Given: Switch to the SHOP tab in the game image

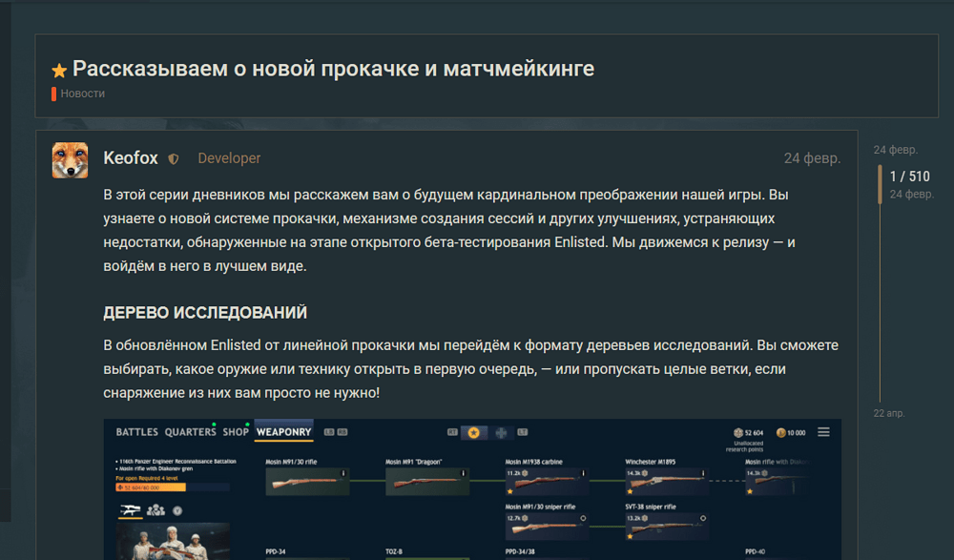Looking at the screenshot, I should click(236, 432).
